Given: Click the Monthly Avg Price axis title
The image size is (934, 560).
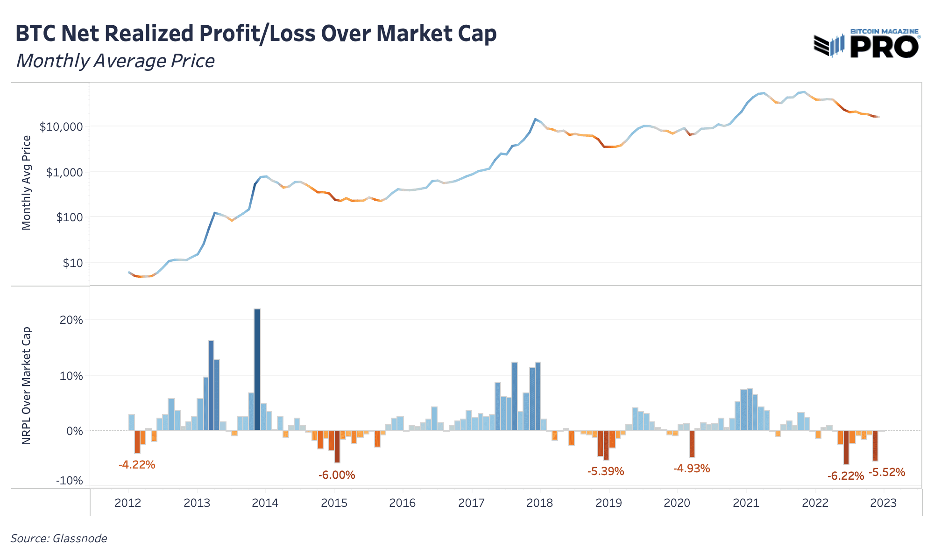Looking at the screenshot, I should pyautogui.click(x=26, y=182).
